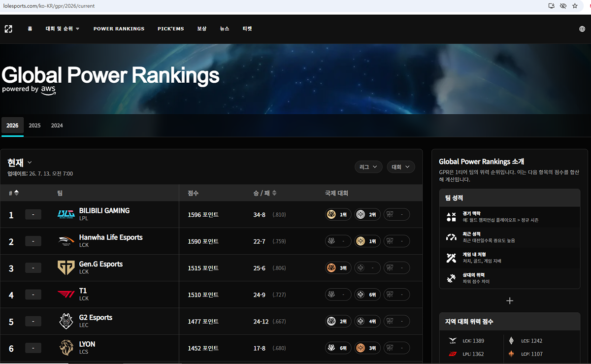Click the Hanwha Life Esports team logo
The height and width of the screenshot is (364, 591).
[x=66, y=241]
